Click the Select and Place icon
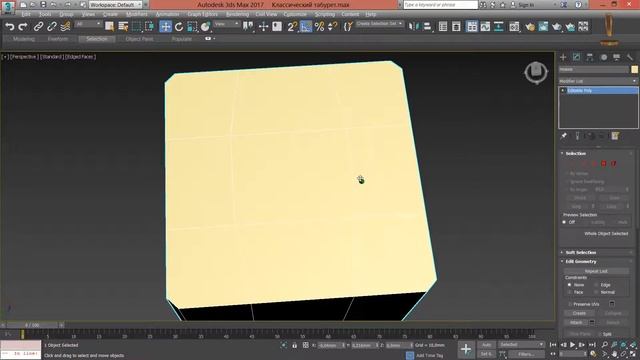The height and width of the screenshot is (360, 640). (205, 27)
